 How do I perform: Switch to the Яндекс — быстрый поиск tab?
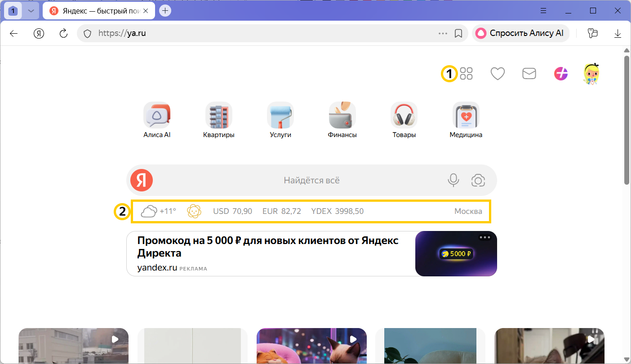pyautogui.click(x=99, y=11)
